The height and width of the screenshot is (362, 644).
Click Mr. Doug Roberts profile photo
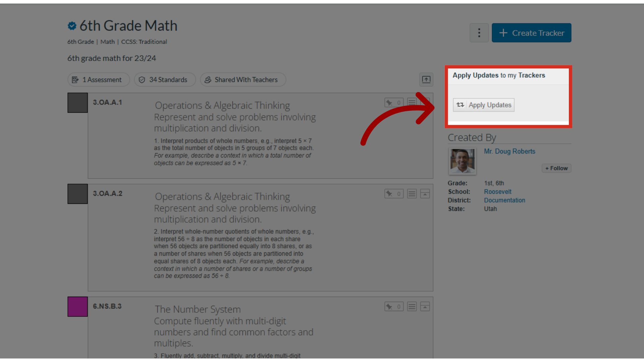pos(462,161)
